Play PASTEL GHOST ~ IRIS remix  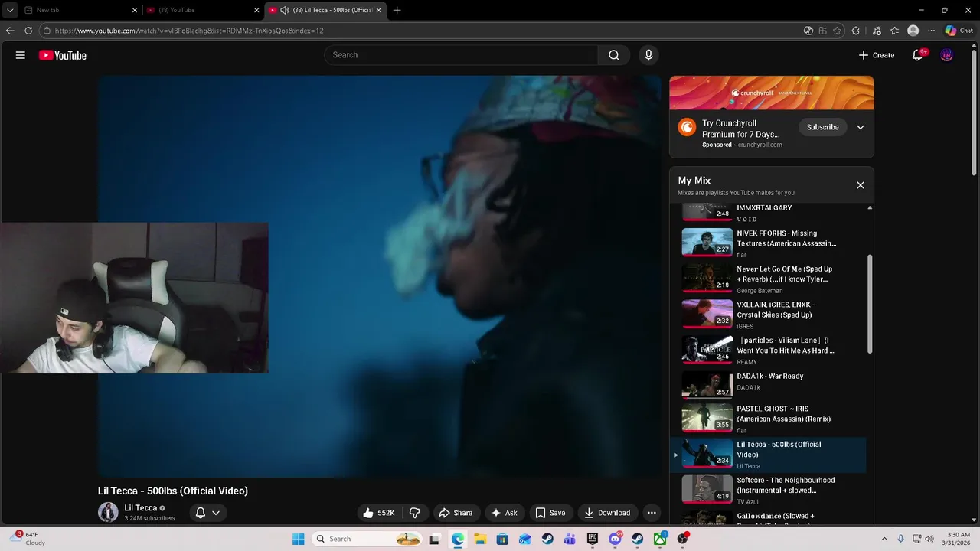(x=768, y=419)
